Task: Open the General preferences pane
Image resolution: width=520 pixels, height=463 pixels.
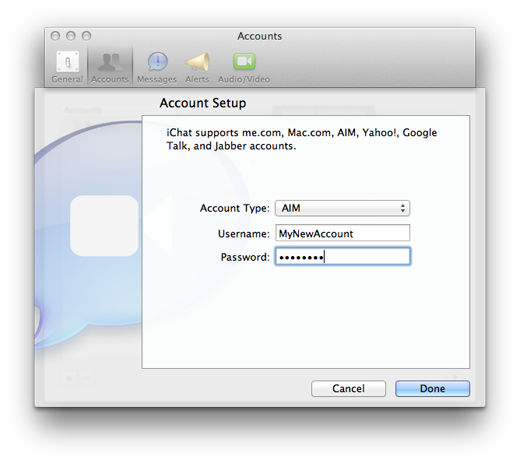Action: click(x=67, y=67)
